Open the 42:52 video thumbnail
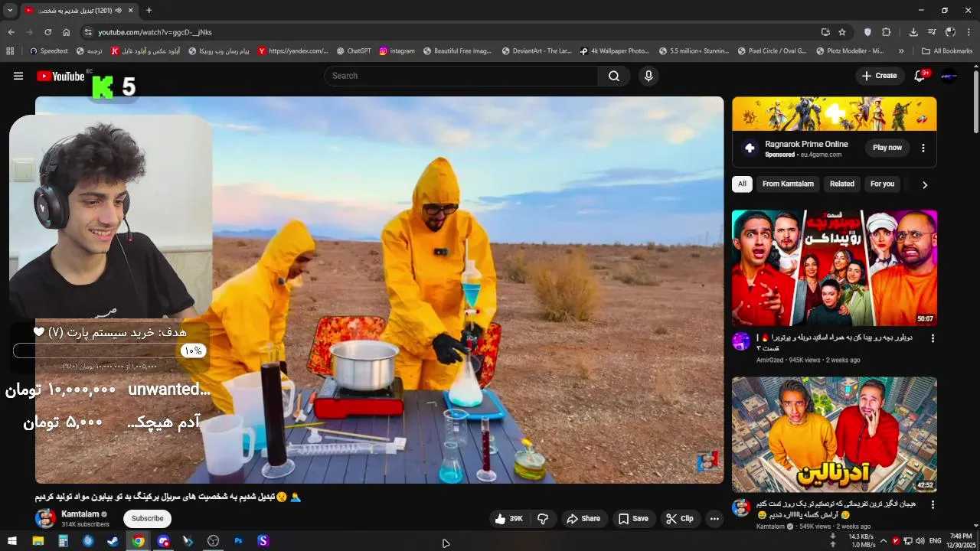This screenshot has width=980, height=551. [x=835, y=434]
